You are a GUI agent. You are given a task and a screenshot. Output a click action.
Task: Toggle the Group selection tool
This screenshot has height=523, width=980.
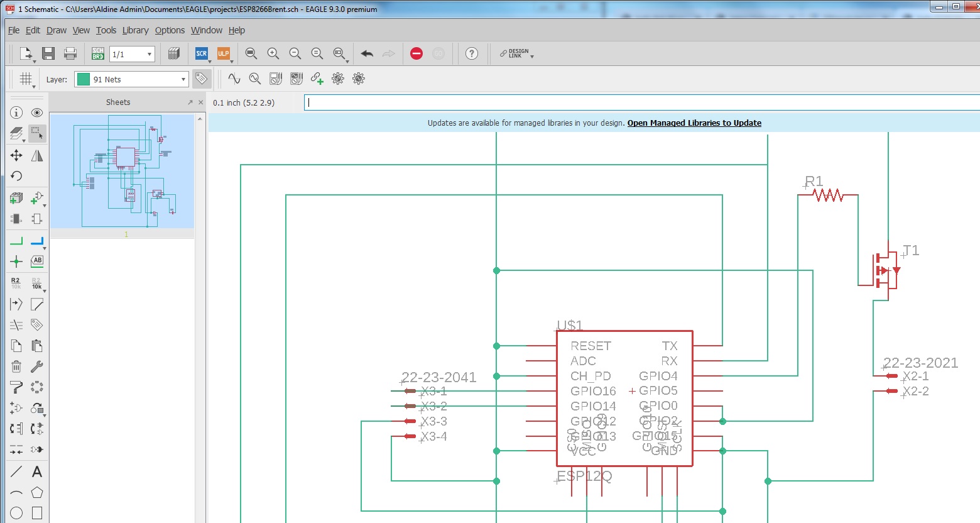click(37, 133)
